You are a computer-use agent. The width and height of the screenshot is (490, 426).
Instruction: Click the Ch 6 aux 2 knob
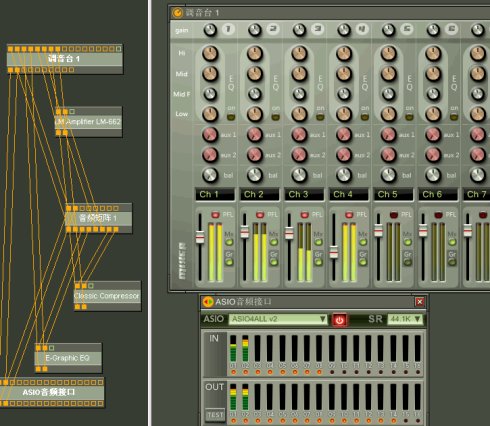tap(433, 155)
